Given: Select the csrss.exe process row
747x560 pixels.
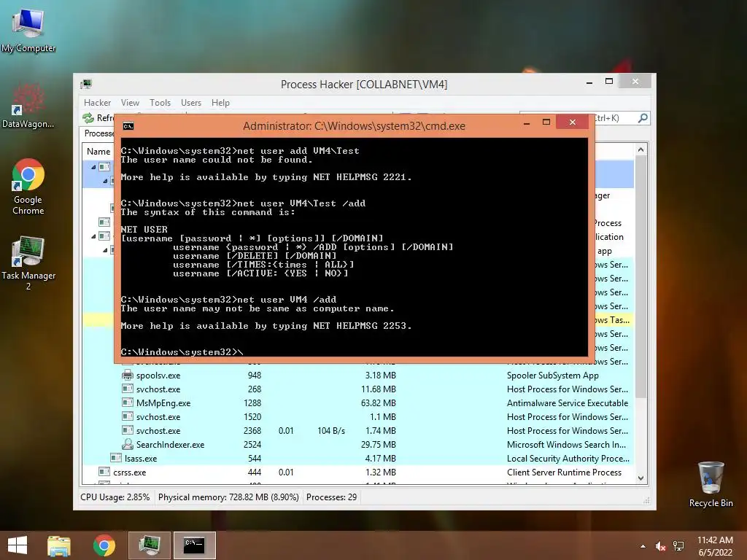Looking at the screenshot, I should pyautogui.click(x=357, y=472).
